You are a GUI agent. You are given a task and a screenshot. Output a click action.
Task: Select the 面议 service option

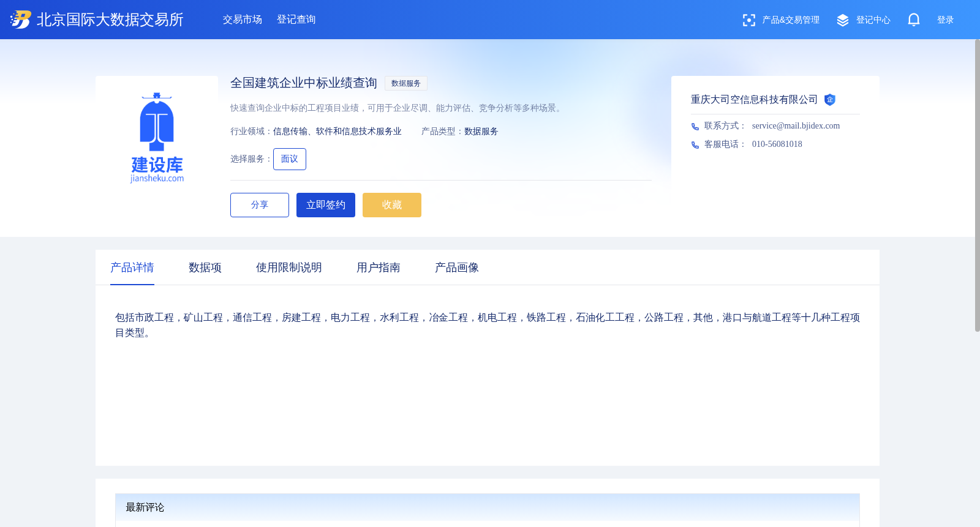(290, 159)
